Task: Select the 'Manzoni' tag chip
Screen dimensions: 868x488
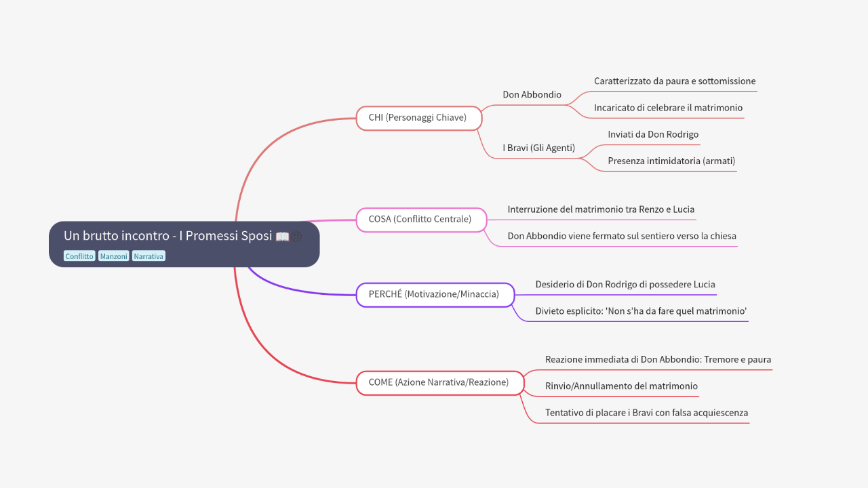Action: point(113,256)
